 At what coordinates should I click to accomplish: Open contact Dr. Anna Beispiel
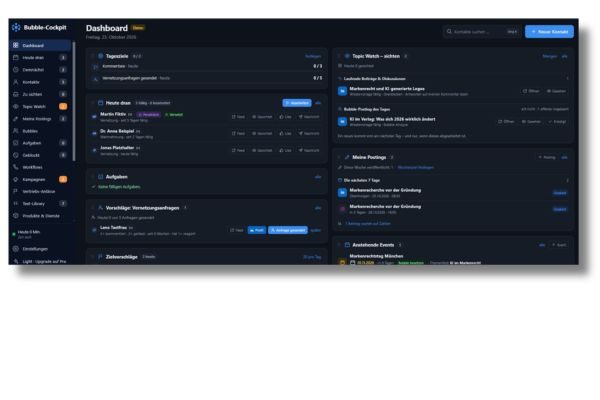pos(117,131)
